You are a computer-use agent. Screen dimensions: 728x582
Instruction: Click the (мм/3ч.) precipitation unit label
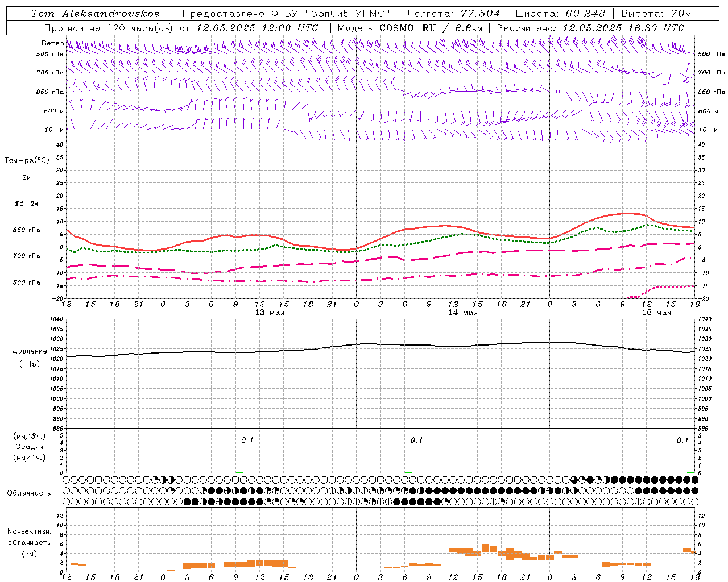(x=30, y=436)
